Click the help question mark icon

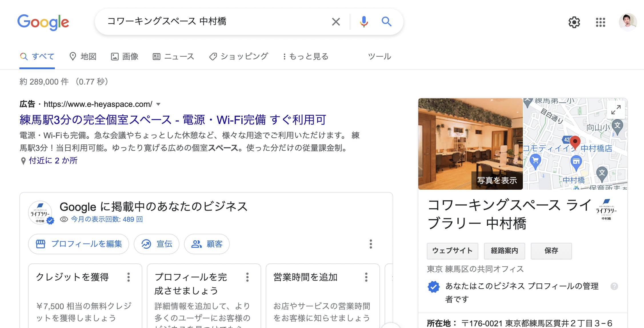(614, 286)
